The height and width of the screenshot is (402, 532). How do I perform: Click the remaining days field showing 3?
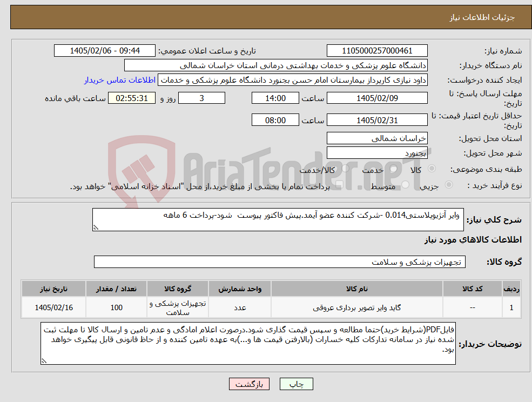pyautogui.click(x=201, y=98)
